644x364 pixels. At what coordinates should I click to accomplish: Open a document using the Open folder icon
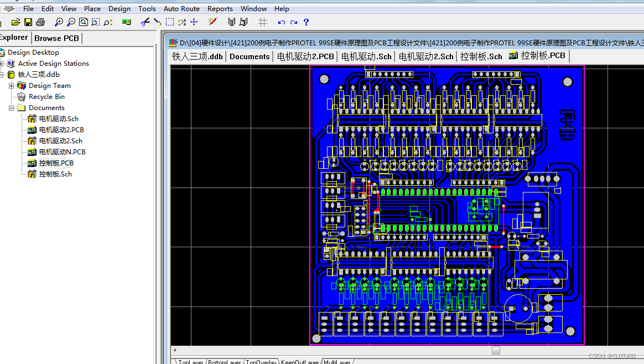tap(15, 22)
